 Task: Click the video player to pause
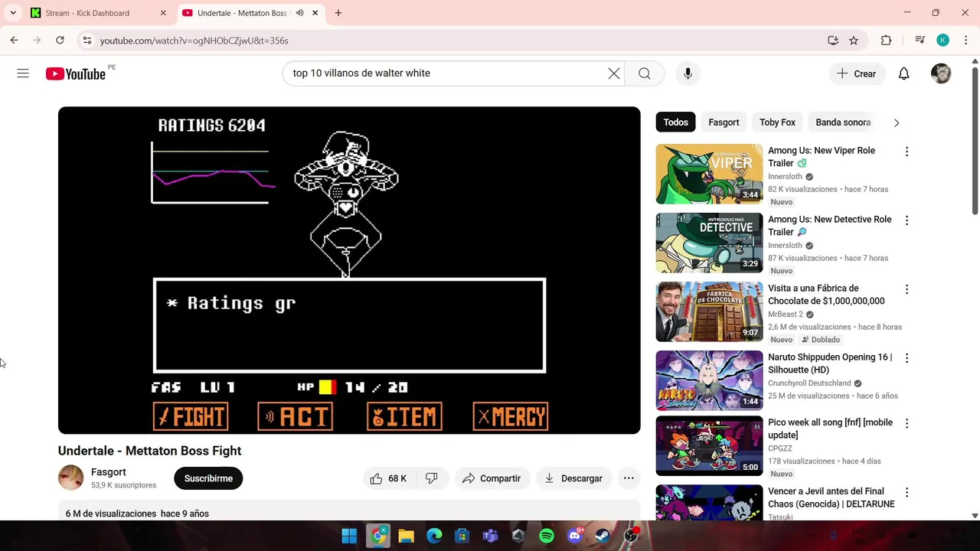click(x=349, y=270)
